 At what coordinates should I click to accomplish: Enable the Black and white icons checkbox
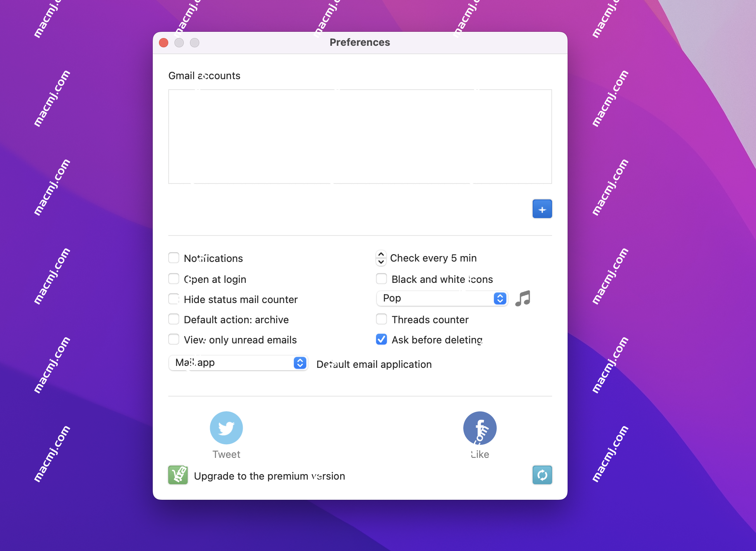381,279
